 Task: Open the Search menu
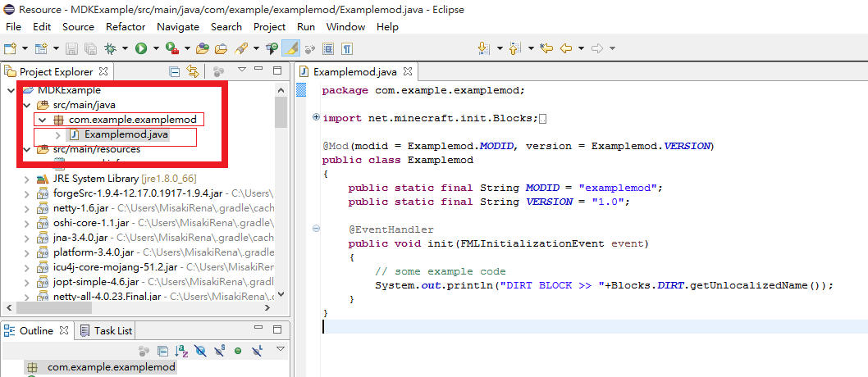(x=226, y=26)
